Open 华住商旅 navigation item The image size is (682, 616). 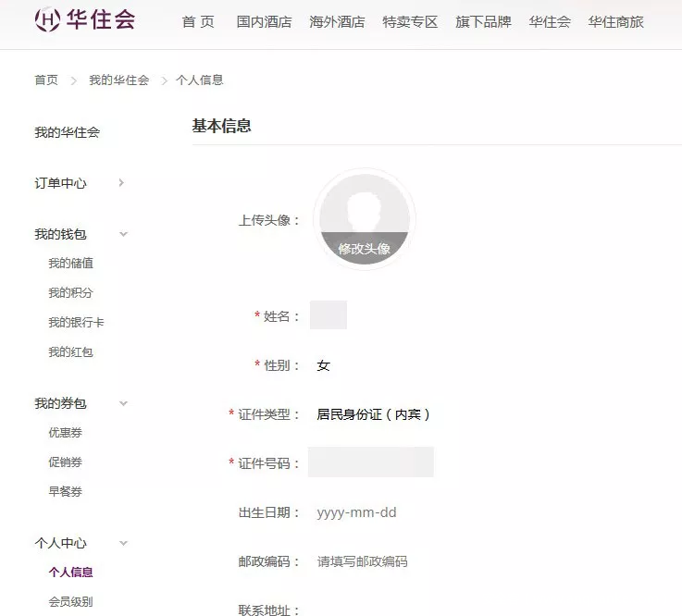coord(616,22)
